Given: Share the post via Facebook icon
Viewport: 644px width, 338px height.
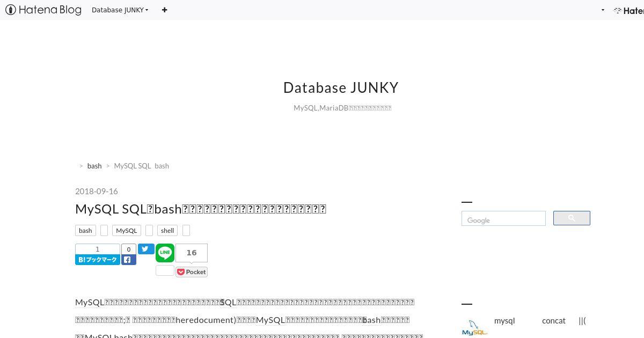Looking at the screenshot, I should 129,260.
